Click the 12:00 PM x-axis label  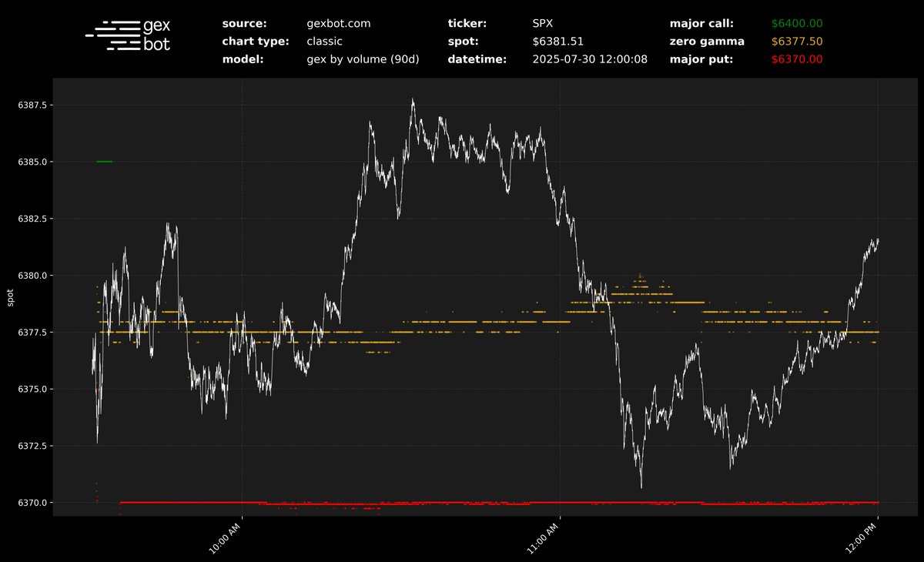click(x=862, y=537)
